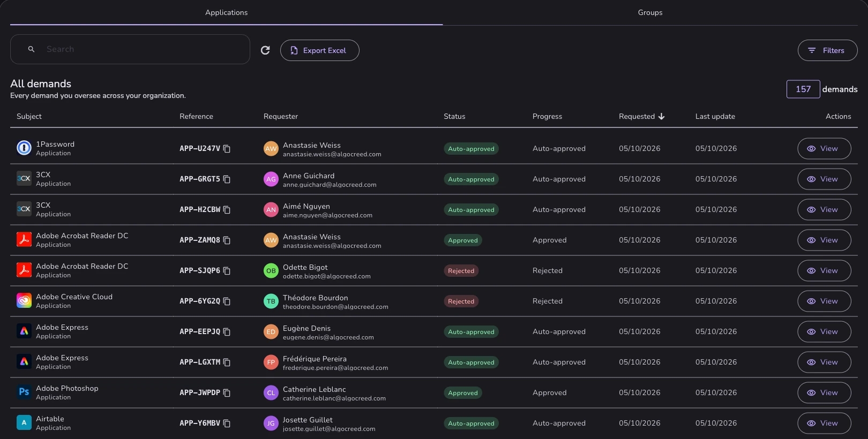The height and width of the screenshot is (439, 868).
Task: View the Adobe Photoshop demand
Action: click(x=824, y=393)
